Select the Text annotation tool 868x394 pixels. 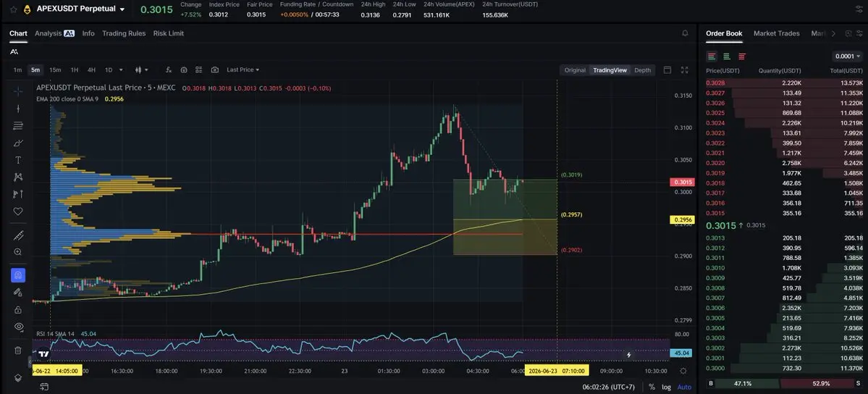(x=18, y=160)
